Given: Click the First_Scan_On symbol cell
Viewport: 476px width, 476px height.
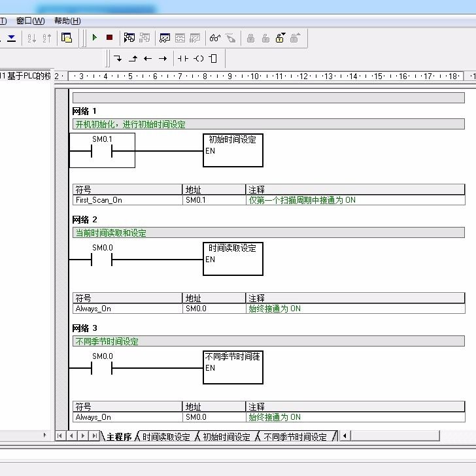Looking at the screenshot, I should (127, 200).
